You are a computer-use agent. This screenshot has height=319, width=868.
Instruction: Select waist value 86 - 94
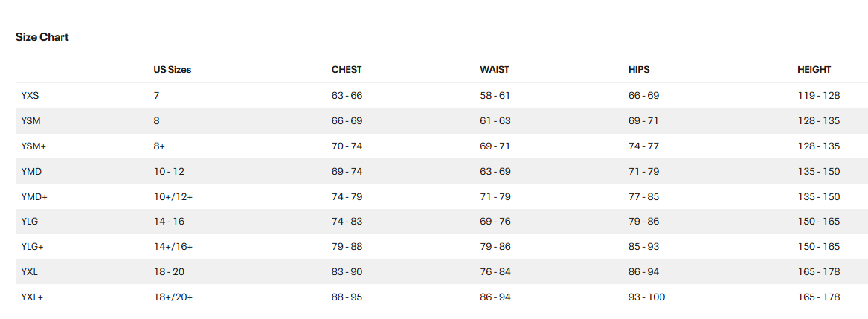(495, 297)
